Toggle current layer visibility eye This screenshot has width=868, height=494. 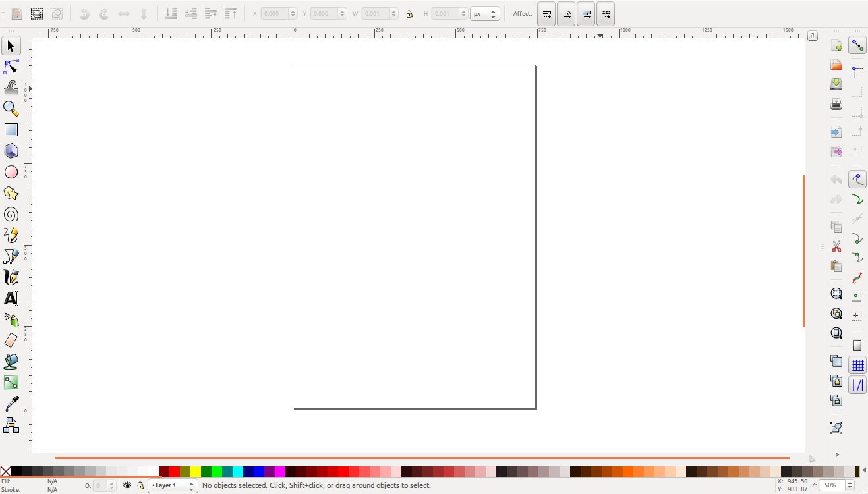(127, 485)
